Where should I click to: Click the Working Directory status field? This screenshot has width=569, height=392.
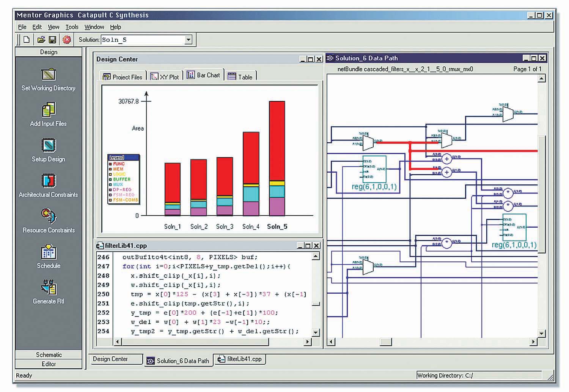[480, 376]
